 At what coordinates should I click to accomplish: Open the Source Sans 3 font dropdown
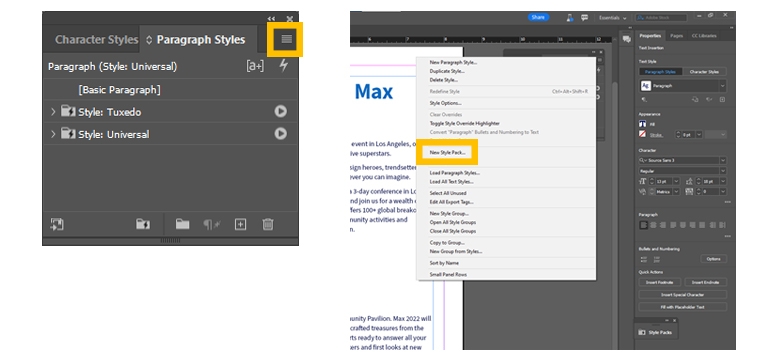coord(723,160)
